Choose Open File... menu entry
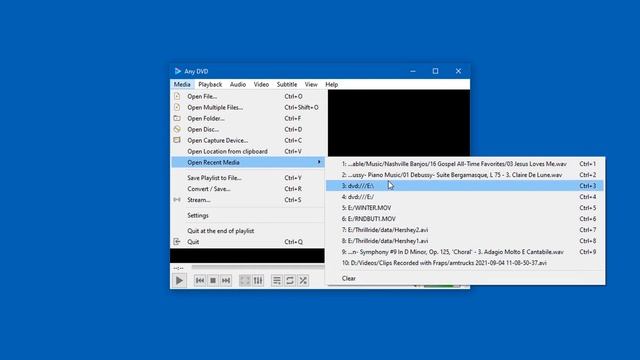This screenshot has width=640, height=360. tap(248, 96)
